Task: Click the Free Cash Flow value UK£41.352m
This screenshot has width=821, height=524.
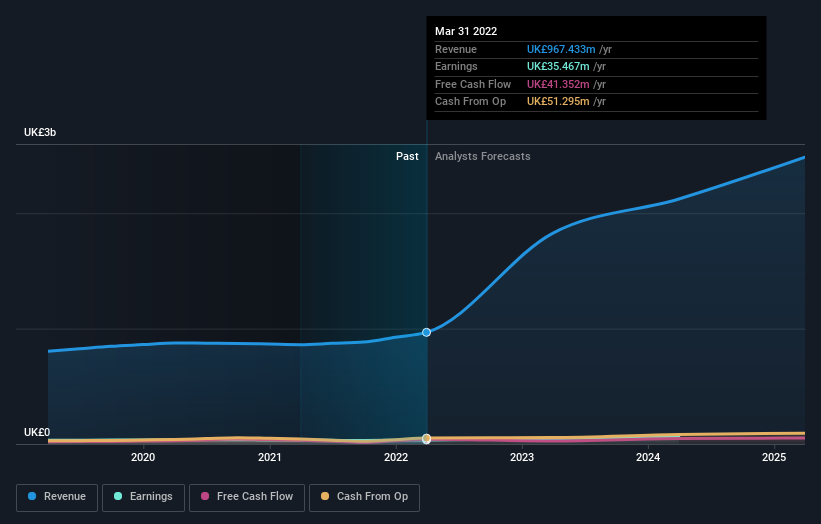Action: pos(558,84)
